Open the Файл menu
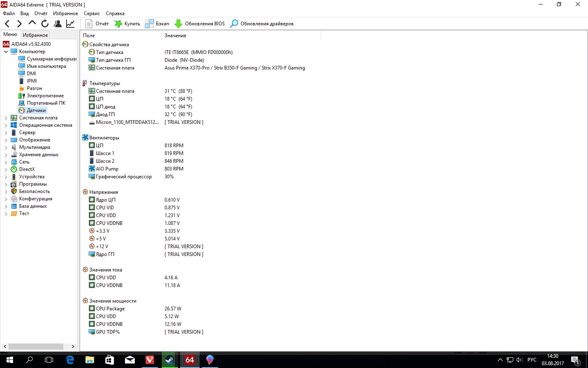The width and height of the screenshot is (588, 368). 9,13
